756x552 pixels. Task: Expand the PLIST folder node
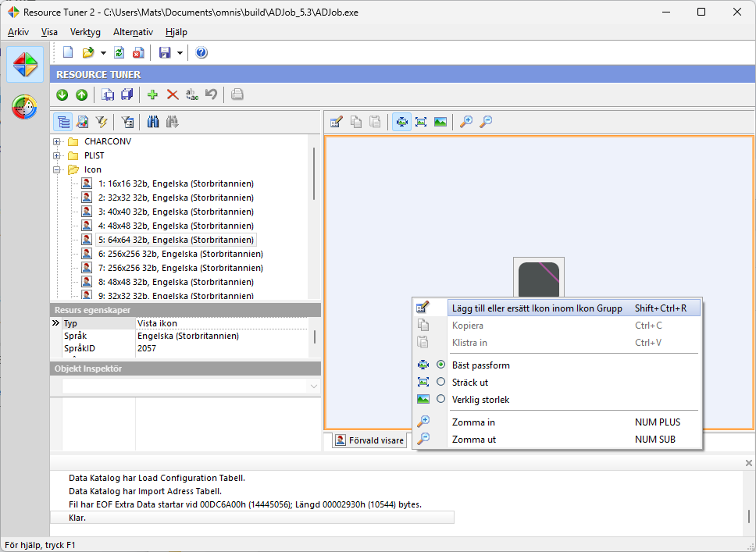click(x=57, y=155)
